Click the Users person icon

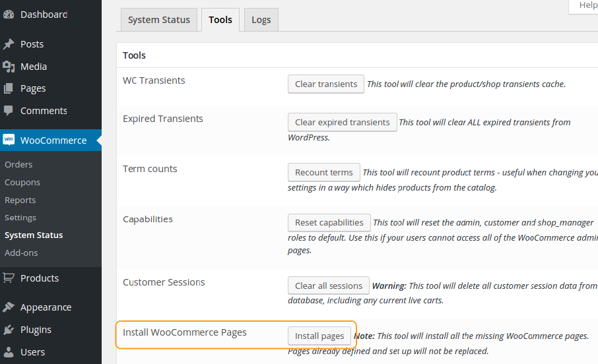click(x=9, y=352)
